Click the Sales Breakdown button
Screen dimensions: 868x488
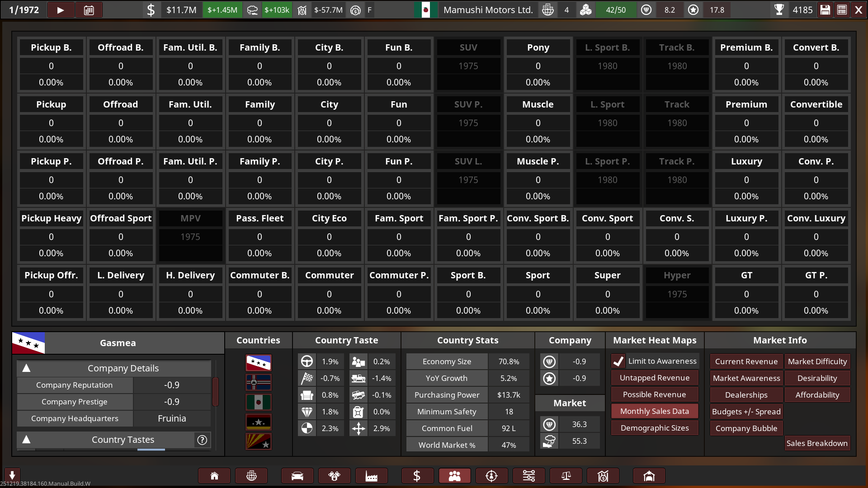tap(816, 443)
